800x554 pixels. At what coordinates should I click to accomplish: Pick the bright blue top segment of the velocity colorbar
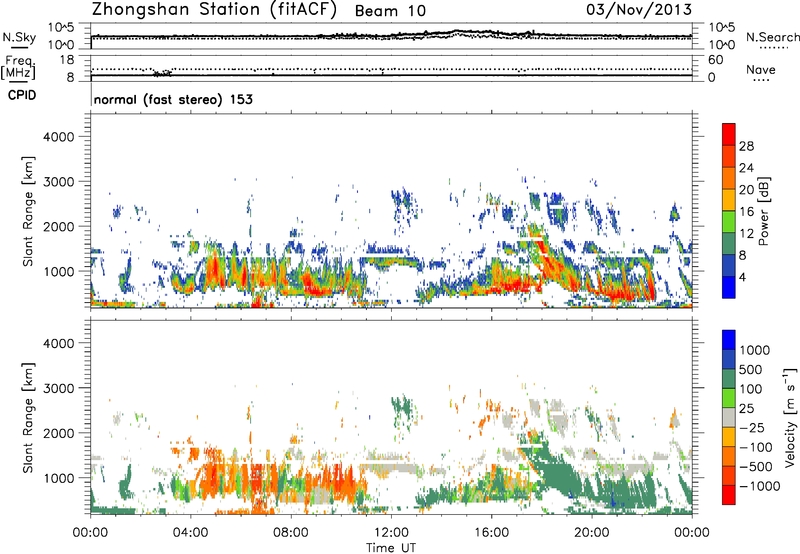pyautogui.click(x=729, y=340)
